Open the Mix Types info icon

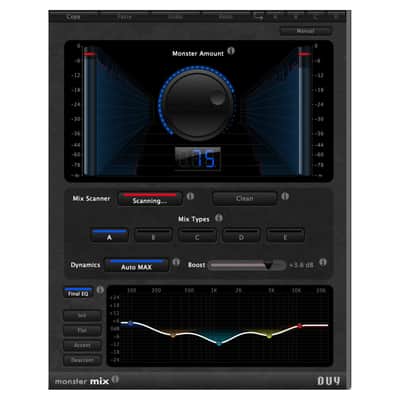219,218
